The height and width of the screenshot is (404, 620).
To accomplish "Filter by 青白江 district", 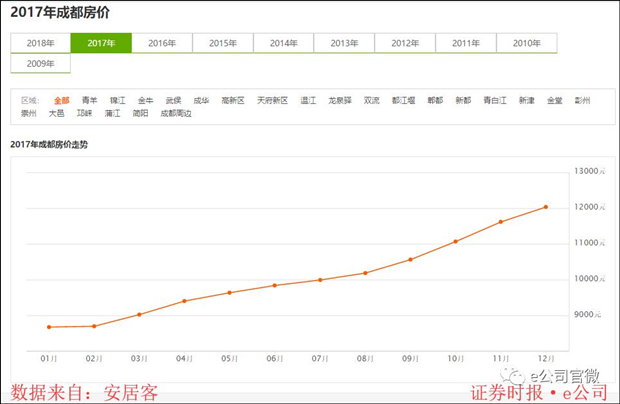I will coord(495,100).
